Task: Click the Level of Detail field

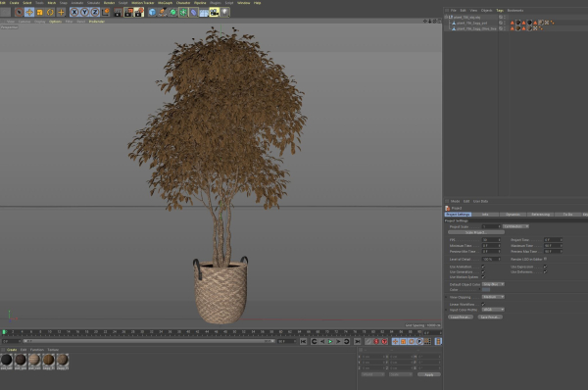Action: click(x=491, y=259)
